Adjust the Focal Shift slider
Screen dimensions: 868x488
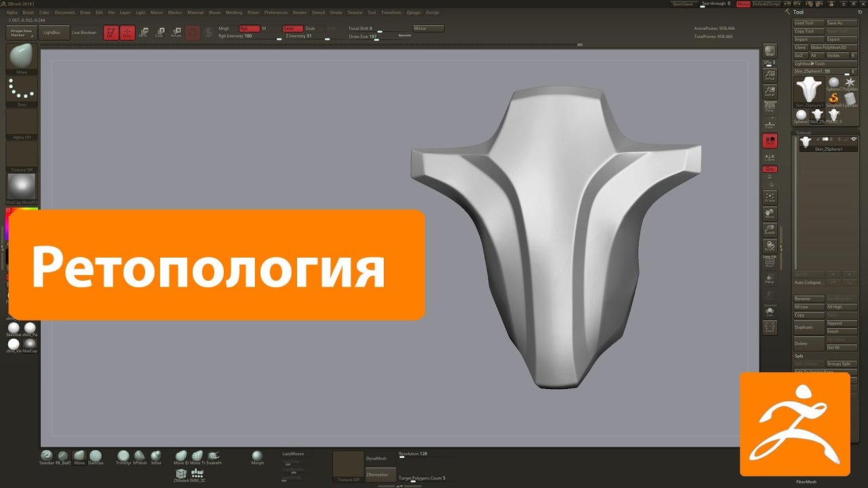point(379,28)
